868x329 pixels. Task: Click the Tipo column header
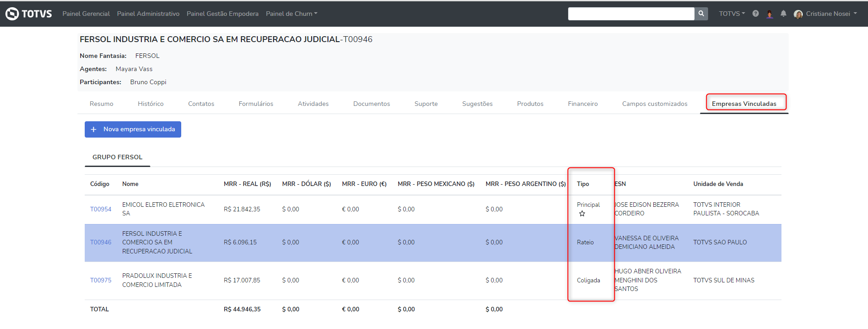pos(583,184)
